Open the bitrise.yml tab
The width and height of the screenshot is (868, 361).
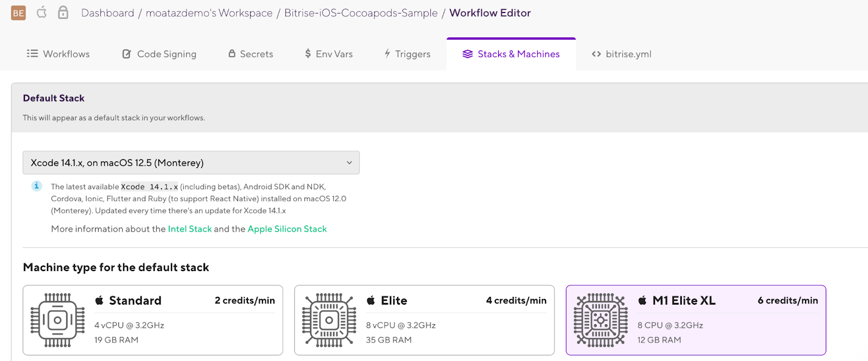click(x=621, y=54)
